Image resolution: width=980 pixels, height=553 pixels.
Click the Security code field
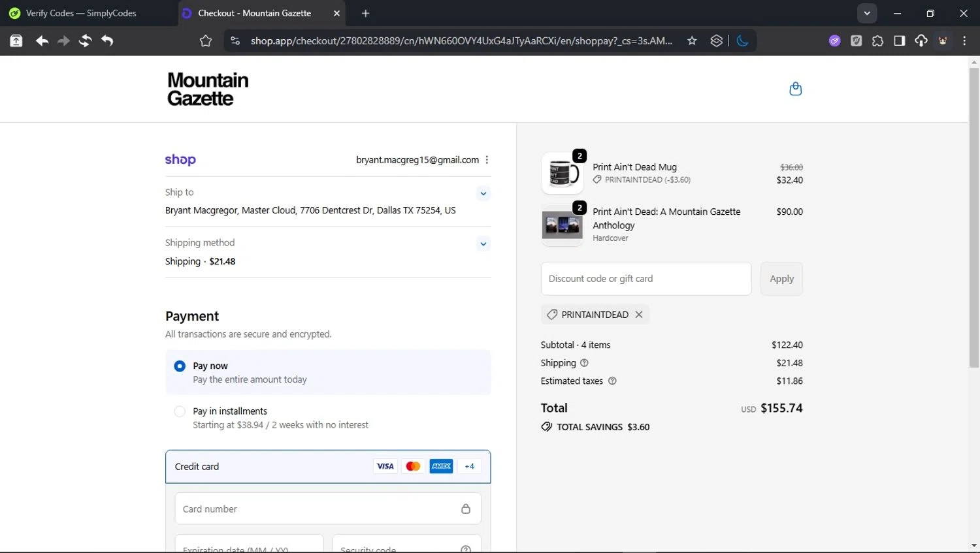pos(407,544)
